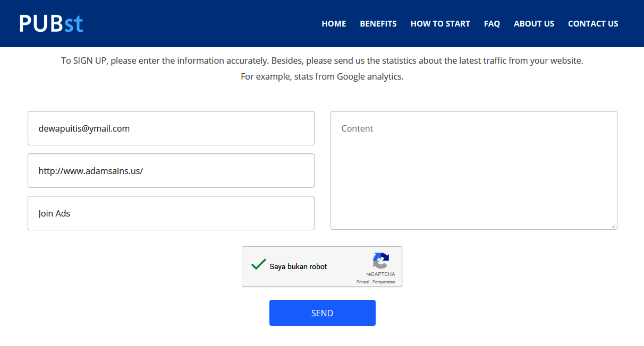Screen dimensions: 644x346
Task: Open the CONTACT US page
Action: point(593,24)
